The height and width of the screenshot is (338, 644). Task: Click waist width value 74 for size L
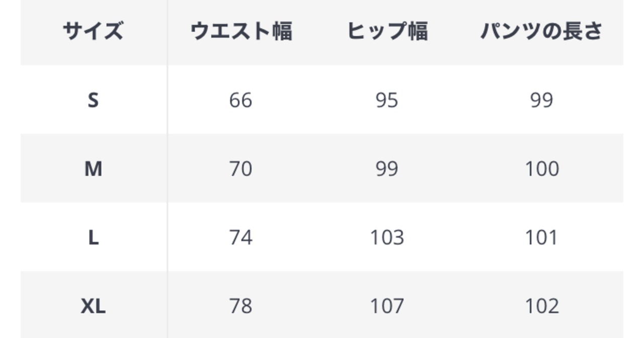point(240,237)
